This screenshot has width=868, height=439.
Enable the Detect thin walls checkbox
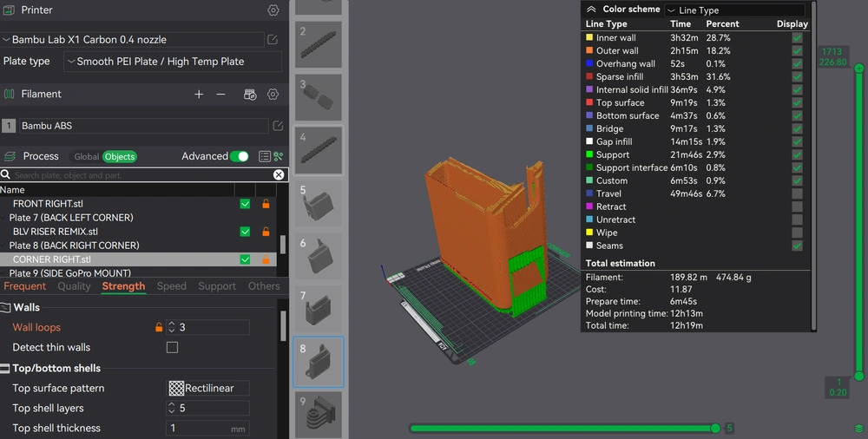point(172,347)
